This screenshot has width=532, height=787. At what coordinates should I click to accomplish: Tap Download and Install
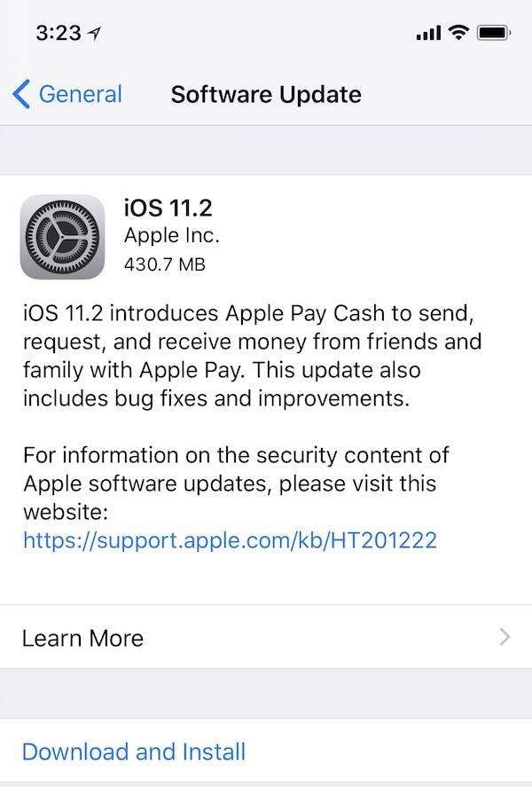(134, 752)
